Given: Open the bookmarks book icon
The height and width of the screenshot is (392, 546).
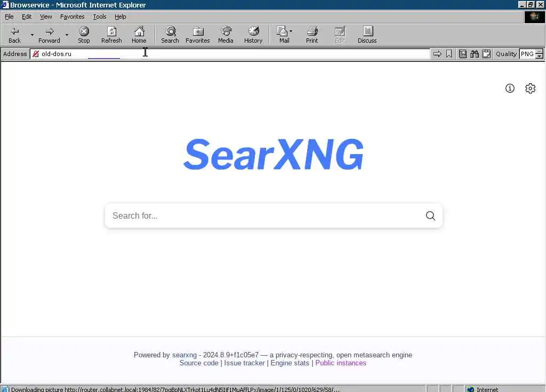Looking at the screenshot, I should click(463, 54).
